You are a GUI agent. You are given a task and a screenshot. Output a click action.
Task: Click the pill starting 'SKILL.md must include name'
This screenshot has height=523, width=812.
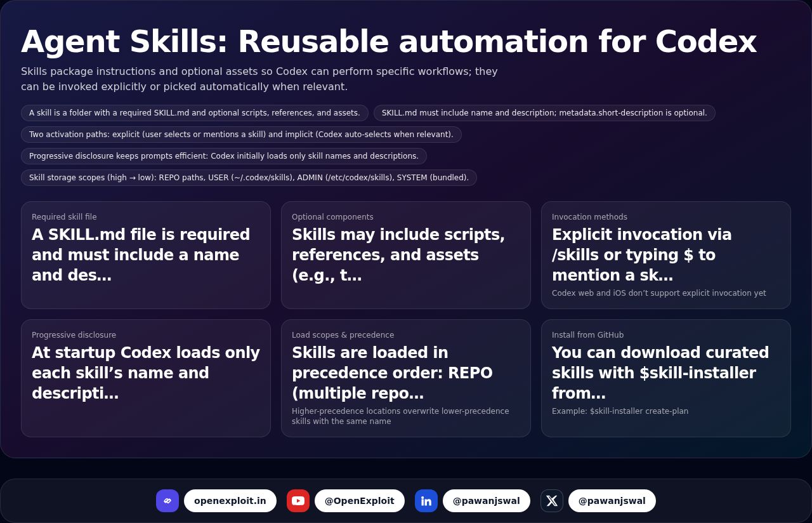(544, 113)
